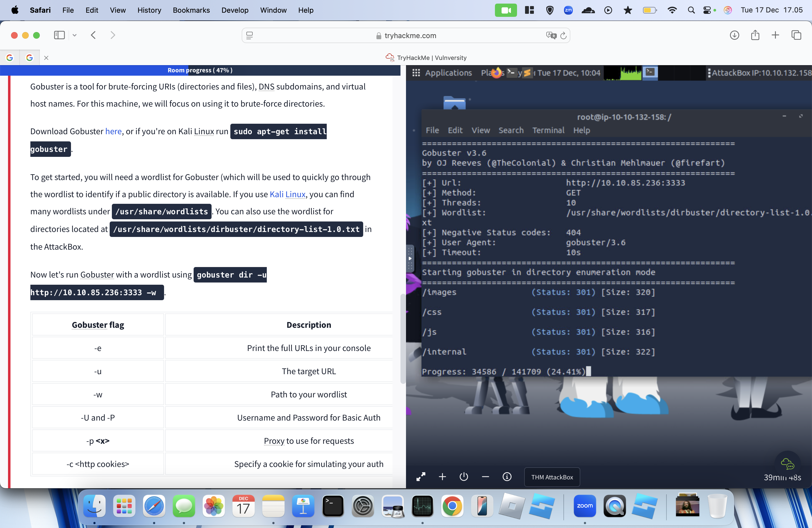The image size is (812, 528).
Task: Open the sidebar options dropdown chevron
Action: [x=74, y=35]
